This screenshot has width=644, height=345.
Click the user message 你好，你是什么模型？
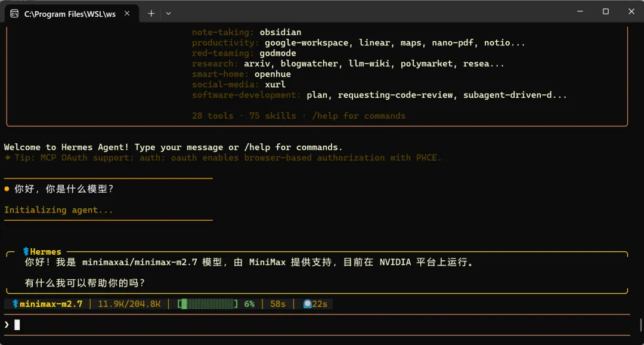(64, 189)
